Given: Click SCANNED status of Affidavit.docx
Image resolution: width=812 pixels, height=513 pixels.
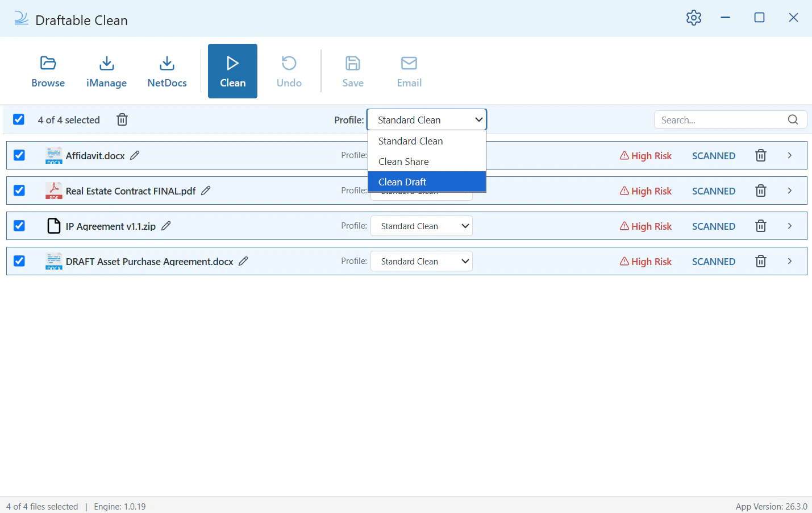Looking at the screenshot, I should (x=714, y=156).
